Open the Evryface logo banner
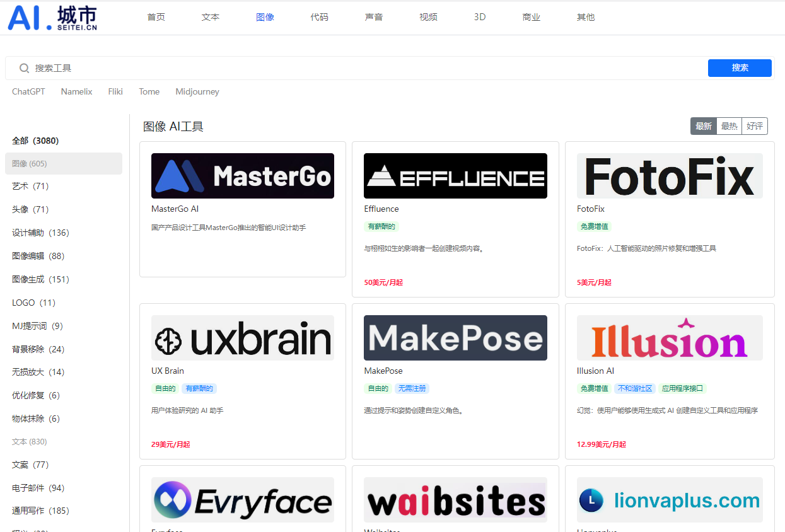The image size is (785, 532). (x=243, y=500)
